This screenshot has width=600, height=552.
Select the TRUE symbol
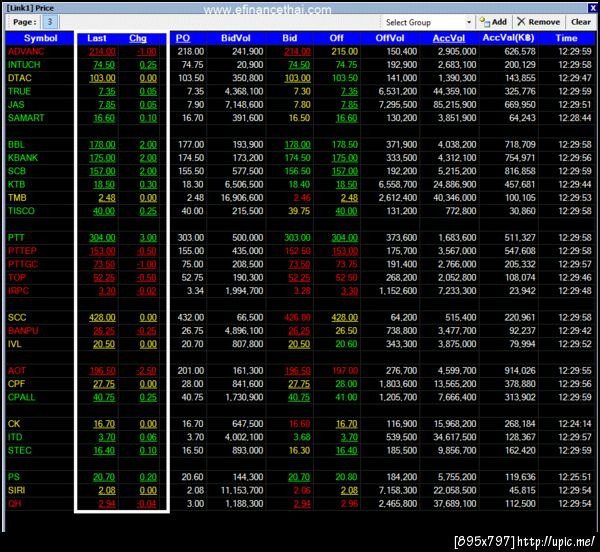click(19, 91)
